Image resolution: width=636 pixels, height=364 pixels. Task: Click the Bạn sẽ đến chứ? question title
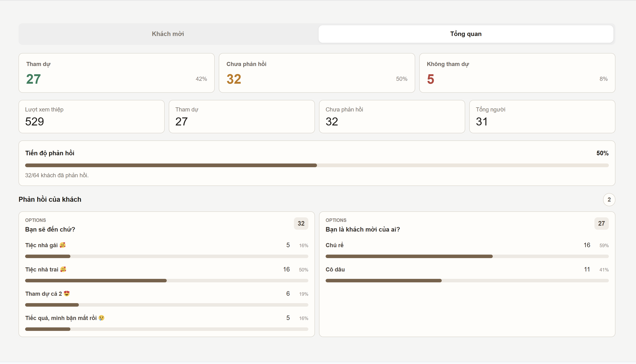pos(50,229)
